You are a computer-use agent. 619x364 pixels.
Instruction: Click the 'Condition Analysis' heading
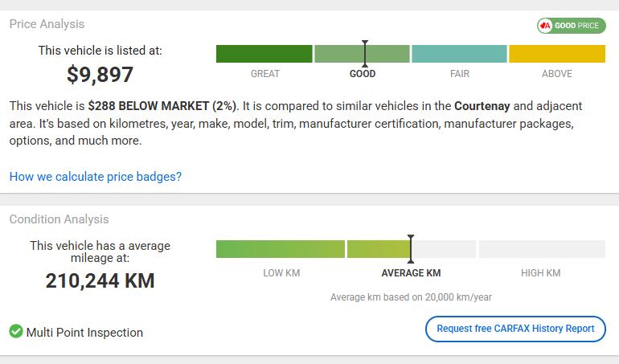(x=59, y=219)
